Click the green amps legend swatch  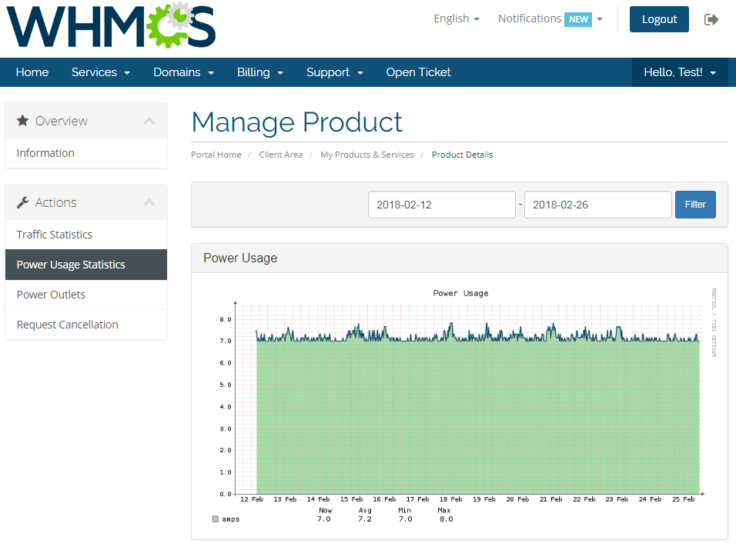216,519
